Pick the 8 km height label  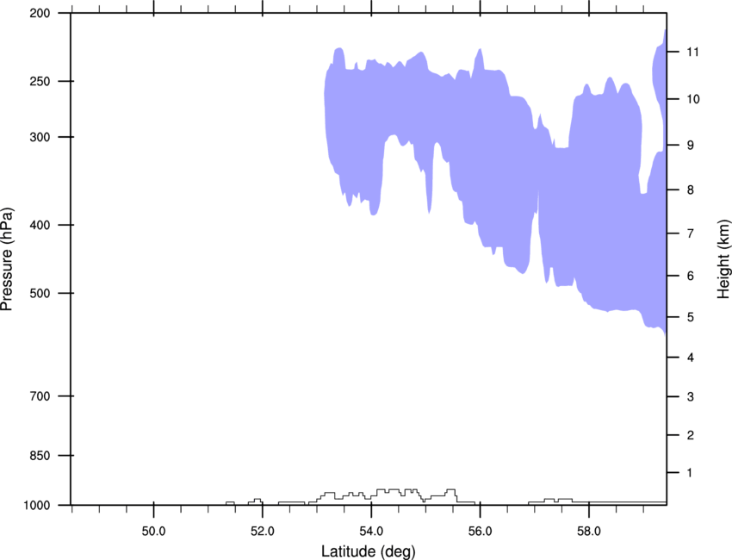691,190
